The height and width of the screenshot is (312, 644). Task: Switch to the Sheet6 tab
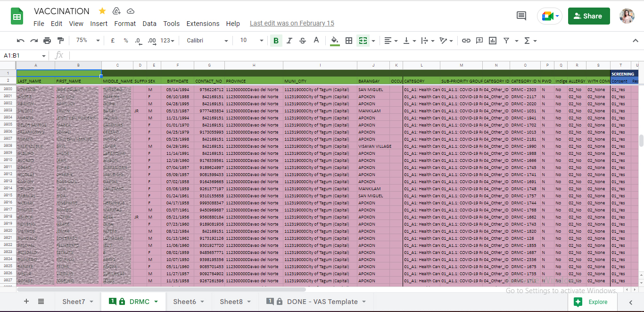pos(189,302)
